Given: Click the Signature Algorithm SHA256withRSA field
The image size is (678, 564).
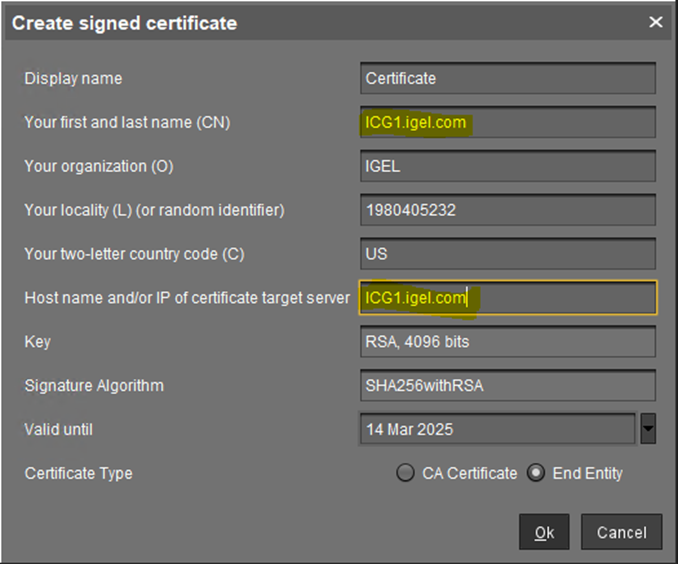Looking at the screenshot, I should [507, 385].
